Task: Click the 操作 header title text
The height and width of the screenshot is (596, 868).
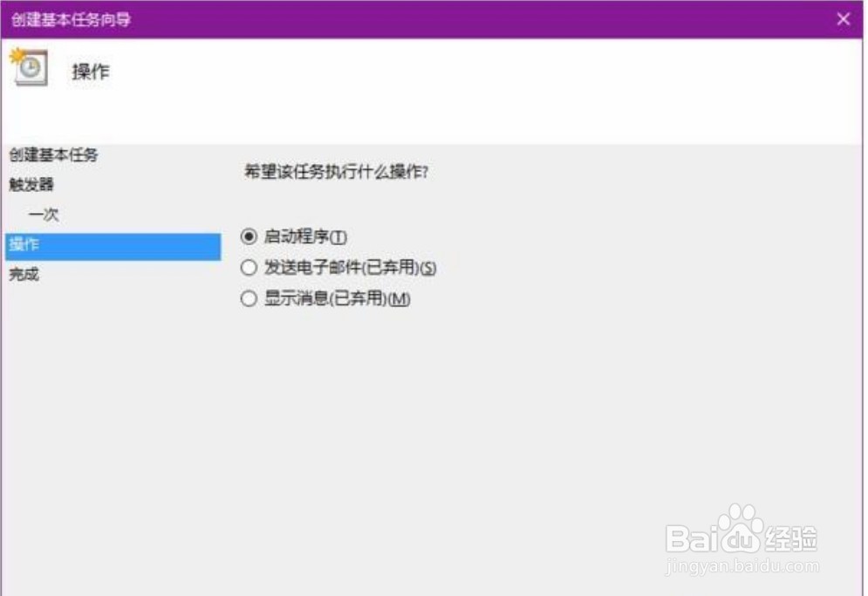Action: coord(91,72)
